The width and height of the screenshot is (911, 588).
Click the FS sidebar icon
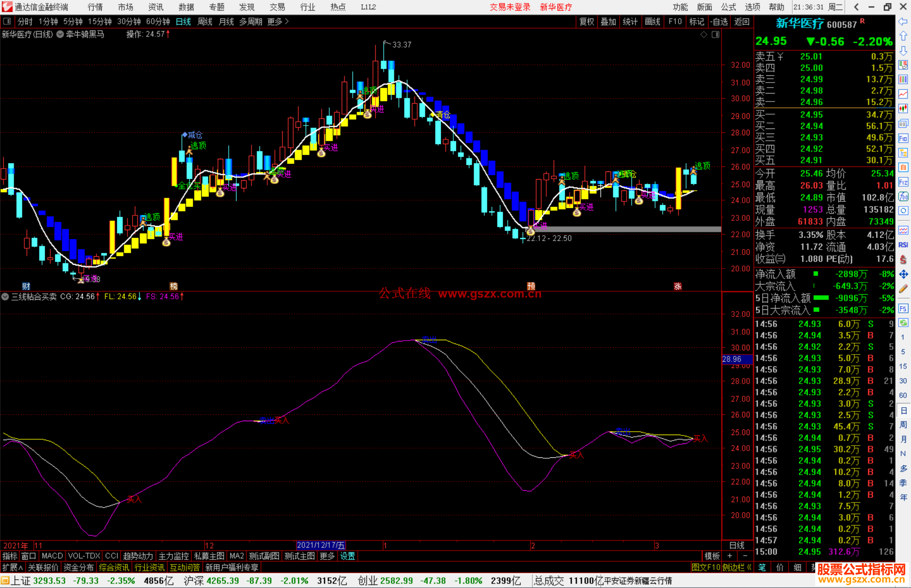tap(903, 309)
